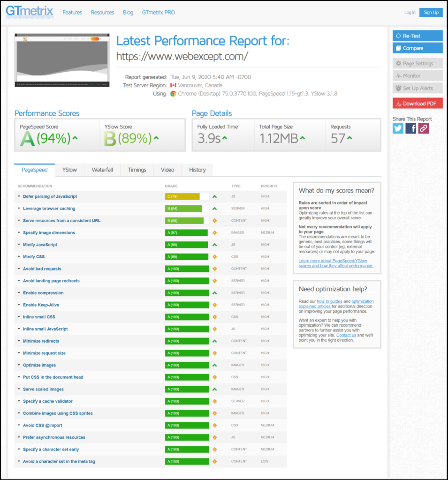Click the website screenshot thumbnail
This screenshot has height=480, width=448.
[62, 60]
